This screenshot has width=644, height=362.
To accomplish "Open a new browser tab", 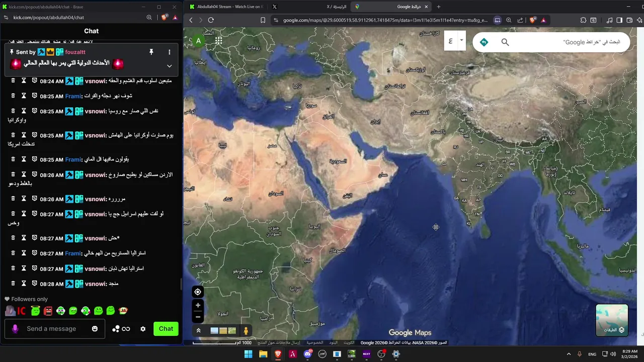I will [x=439, y=7].
